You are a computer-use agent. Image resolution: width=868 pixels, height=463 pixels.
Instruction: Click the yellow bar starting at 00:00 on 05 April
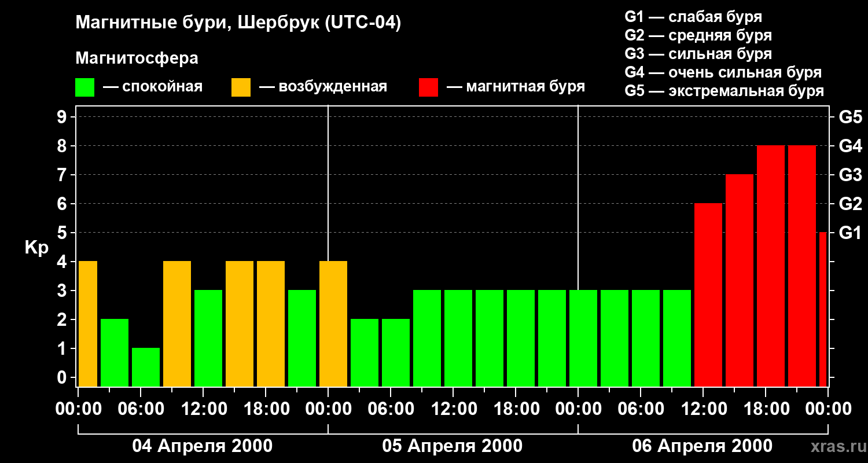click(x=333, y=324)
